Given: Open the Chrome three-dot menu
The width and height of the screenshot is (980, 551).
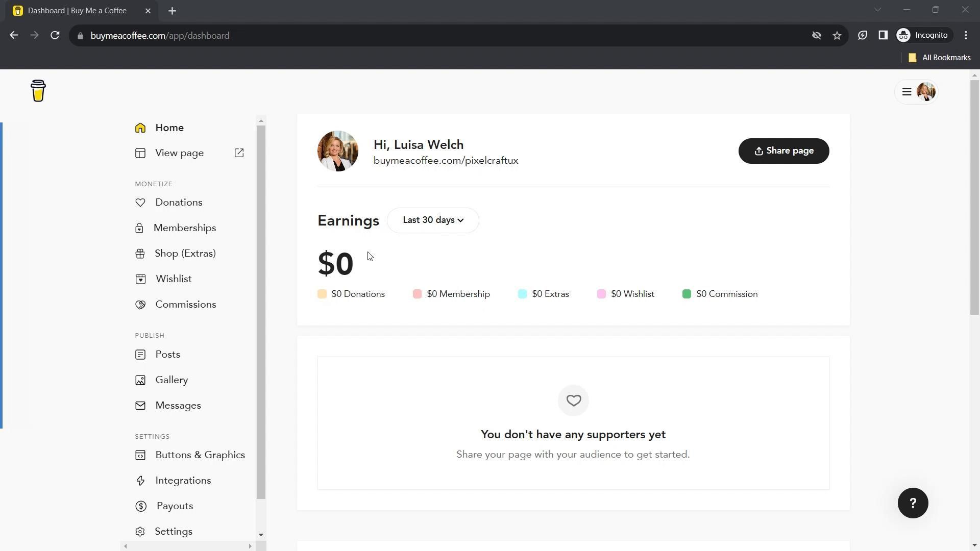Looking at the screenshot, I should click(966, 36).
